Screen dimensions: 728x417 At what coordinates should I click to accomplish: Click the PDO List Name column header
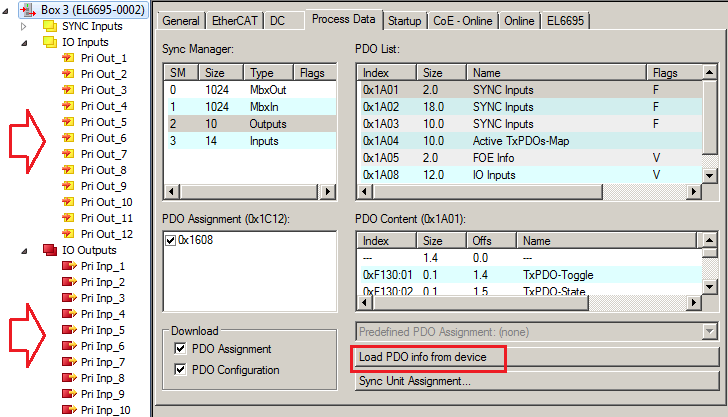tap(557, 72)
